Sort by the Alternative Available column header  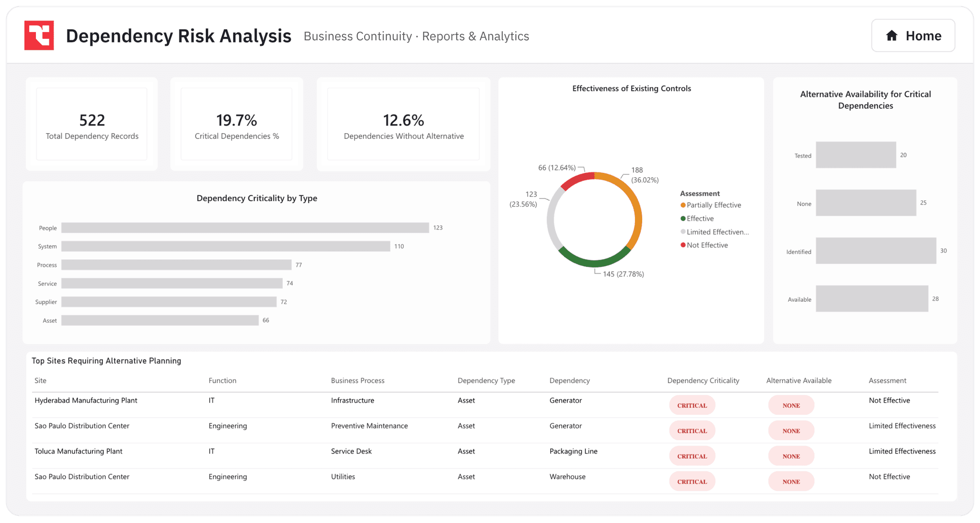[799, 381]
